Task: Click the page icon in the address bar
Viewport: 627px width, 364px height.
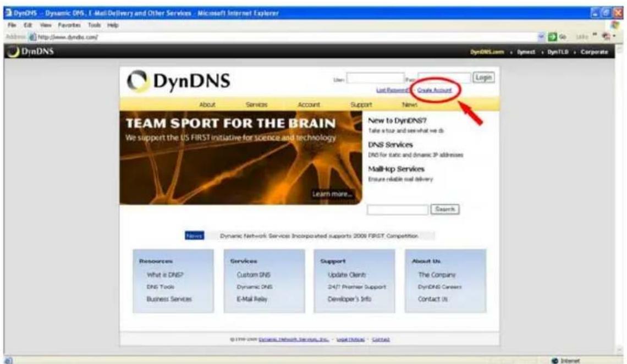Action: click(33, 37)
